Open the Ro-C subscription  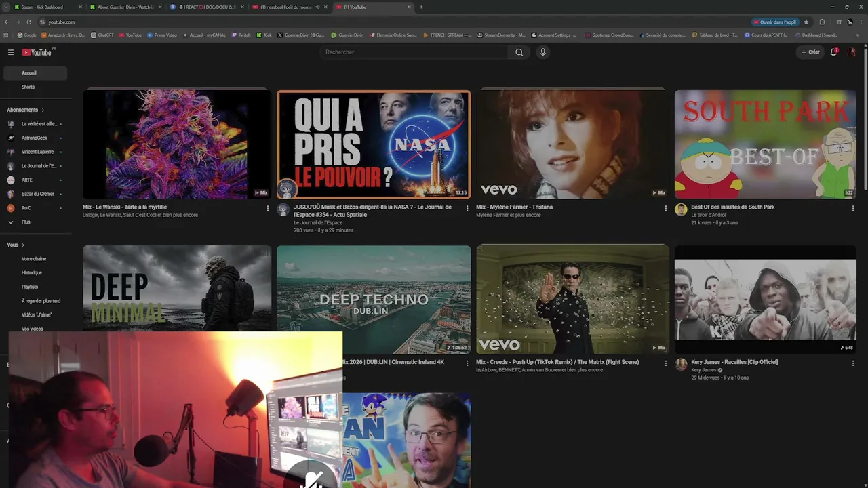pos(35,208)
